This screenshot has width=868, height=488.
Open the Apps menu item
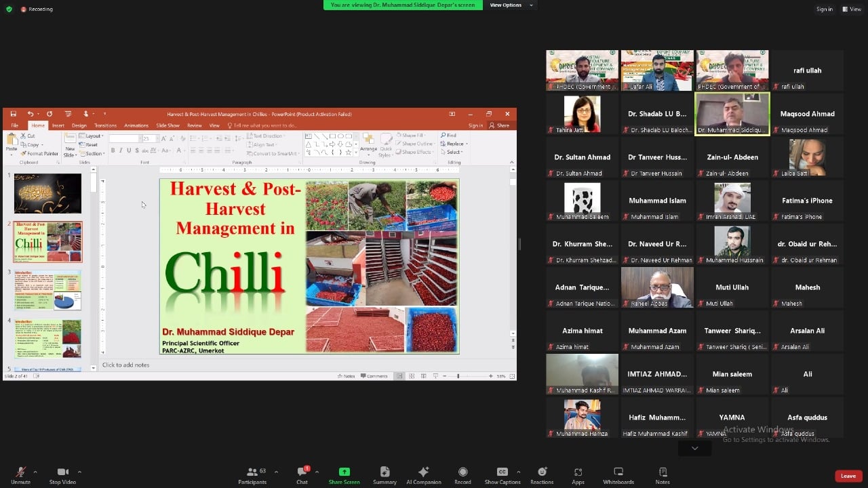click(x=578, y=474)
